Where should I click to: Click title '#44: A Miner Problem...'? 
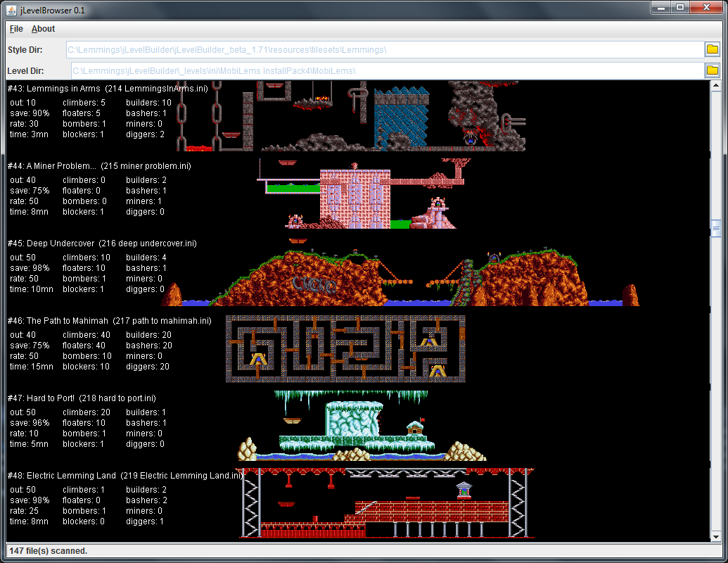pos(52,166)
